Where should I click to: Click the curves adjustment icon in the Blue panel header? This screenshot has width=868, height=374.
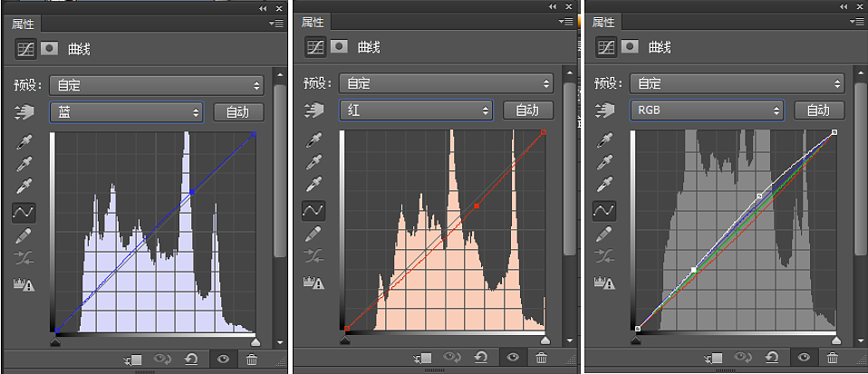[x=25, y=49]
